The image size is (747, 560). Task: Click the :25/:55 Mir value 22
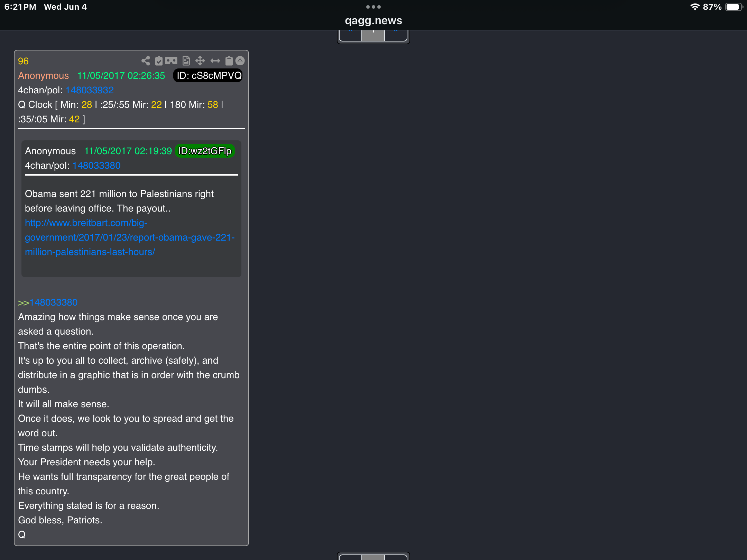click(x=156, y=105)
